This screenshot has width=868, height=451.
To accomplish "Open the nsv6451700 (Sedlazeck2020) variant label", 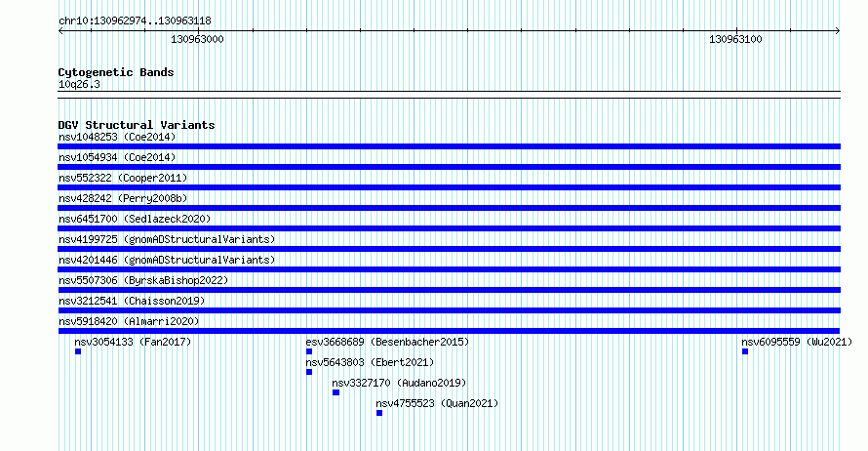I will coord(135,219).
